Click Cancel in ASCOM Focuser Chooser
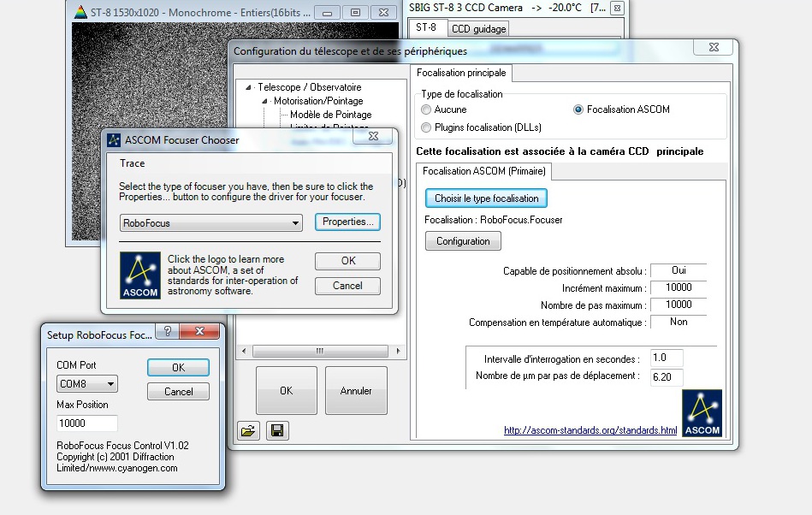 coord(347,286)
